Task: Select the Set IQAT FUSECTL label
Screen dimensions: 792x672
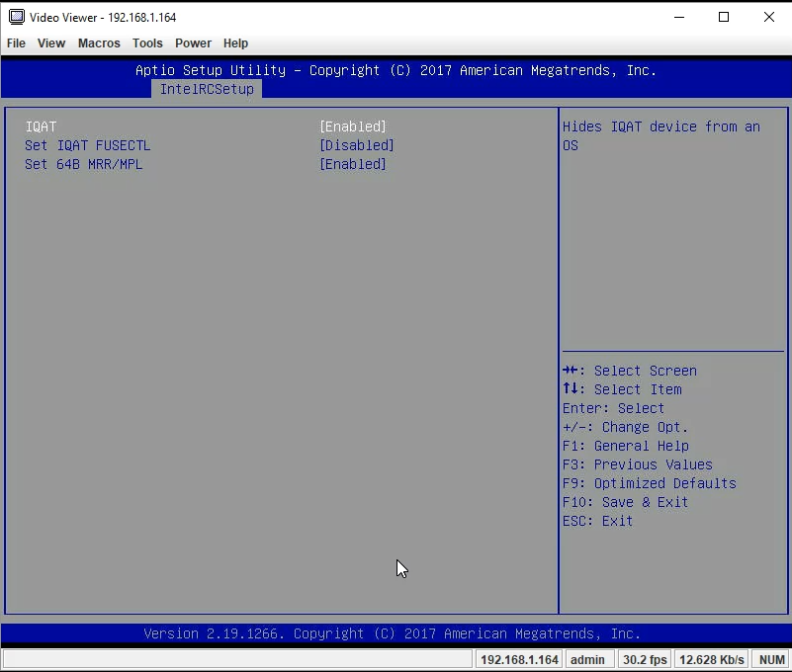Action: (x=87, y=145)
